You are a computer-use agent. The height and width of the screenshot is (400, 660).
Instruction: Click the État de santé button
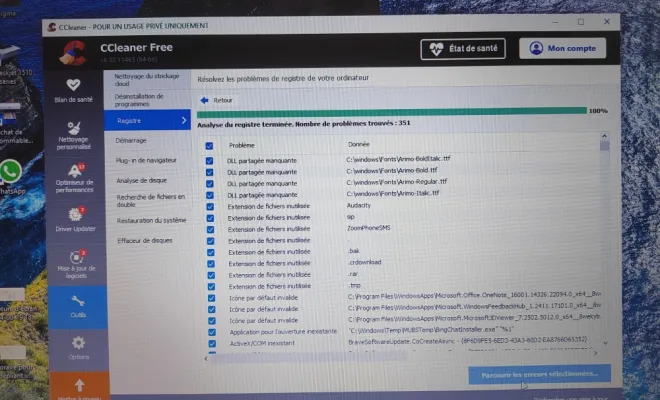463,49
